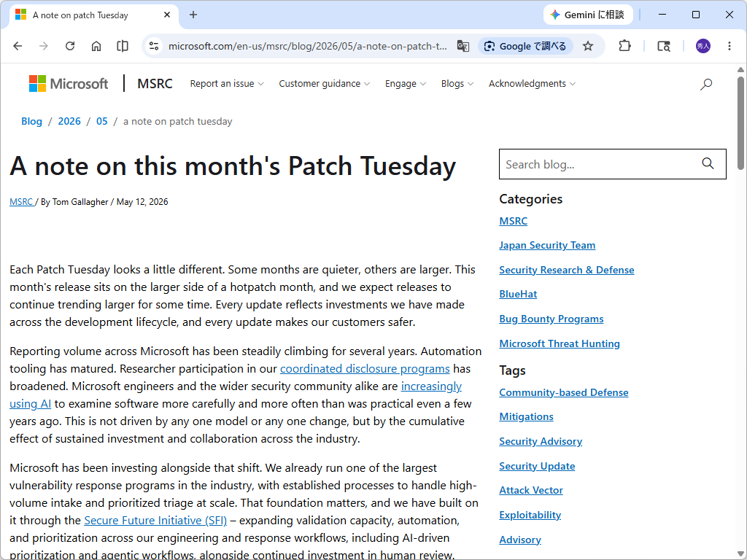Screen dimensions: 747x560
Task: Open the Mitigations tag
Action: click(526, 416)
